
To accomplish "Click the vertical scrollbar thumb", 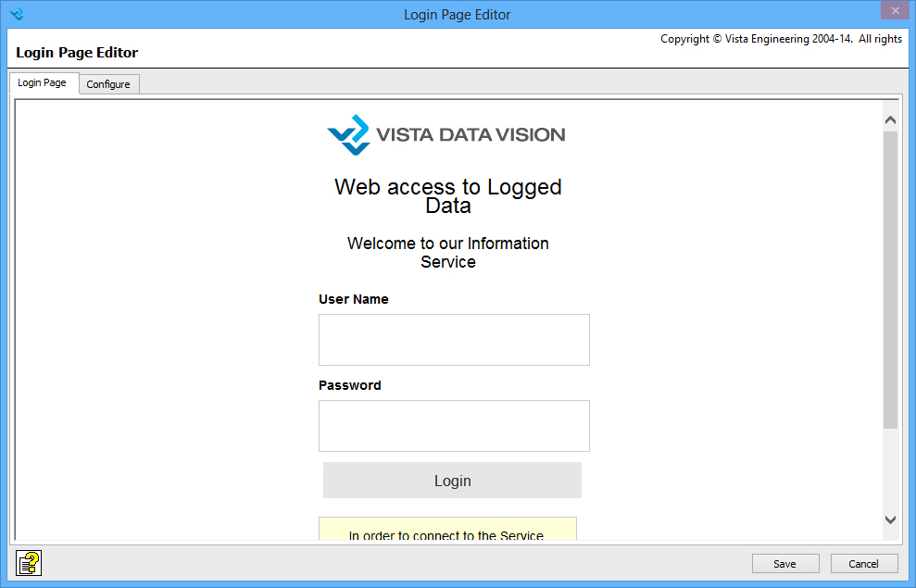I will (x=890, y=280).
